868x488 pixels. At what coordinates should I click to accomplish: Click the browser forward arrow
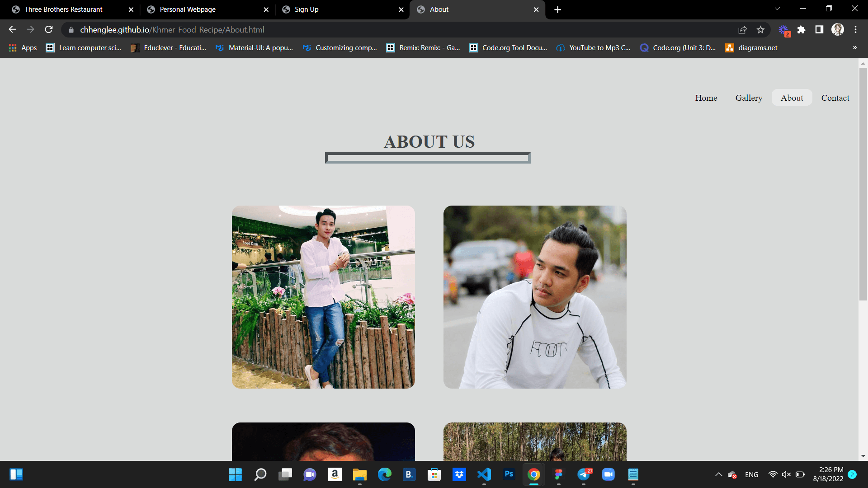pos(30,29)
